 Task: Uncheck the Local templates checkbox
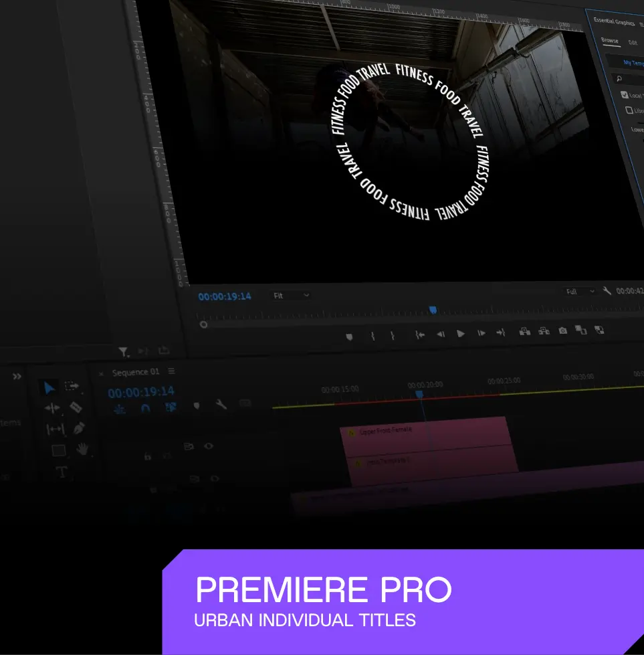click(625, 95)
